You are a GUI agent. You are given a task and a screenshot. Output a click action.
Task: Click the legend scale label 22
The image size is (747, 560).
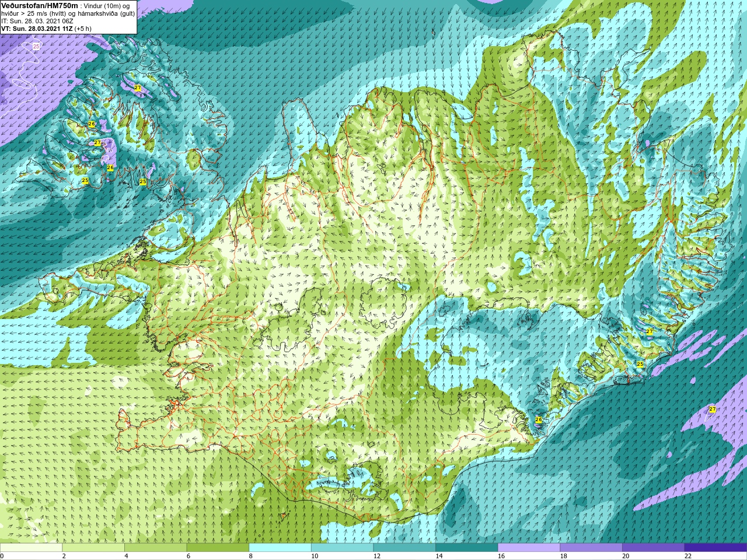pos(688,556)
